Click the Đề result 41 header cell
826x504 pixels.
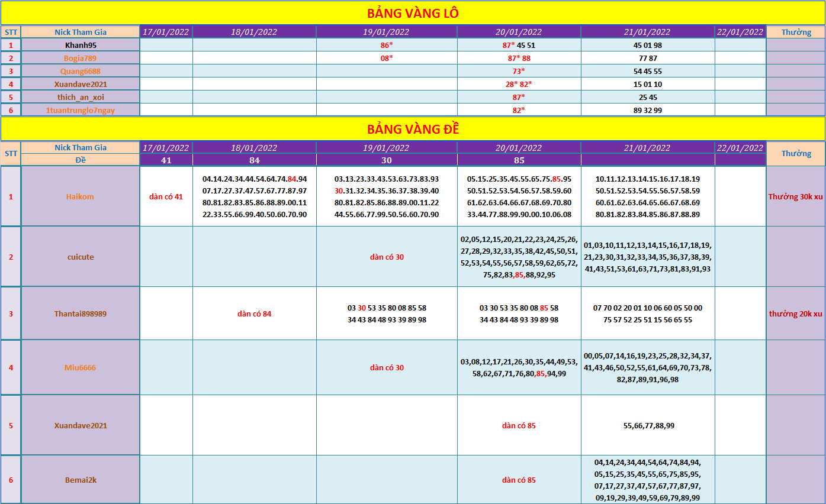[166, 160]
